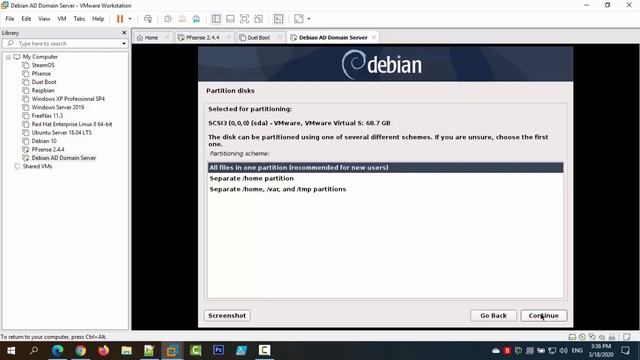Select Shared VMs in the Library
This screenshot has width=640, height=360.
click(37, 166)
